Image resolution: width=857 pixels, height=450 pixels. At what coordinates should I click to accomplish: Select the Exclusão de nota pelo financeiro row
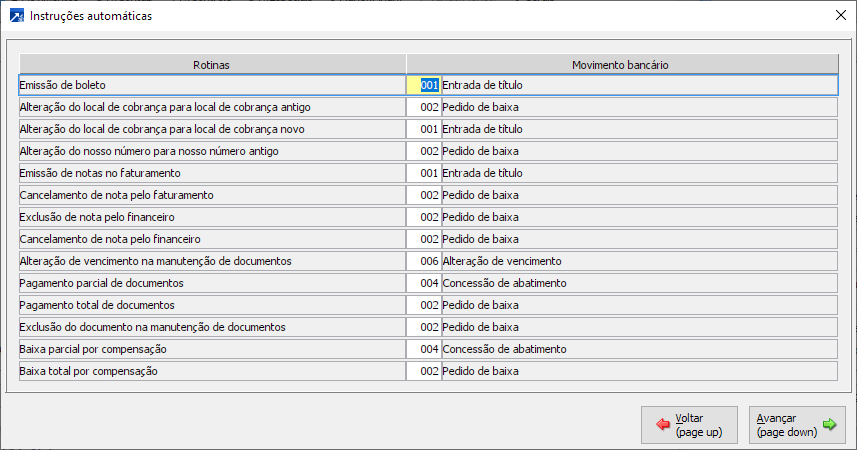[x=211, y=217]
